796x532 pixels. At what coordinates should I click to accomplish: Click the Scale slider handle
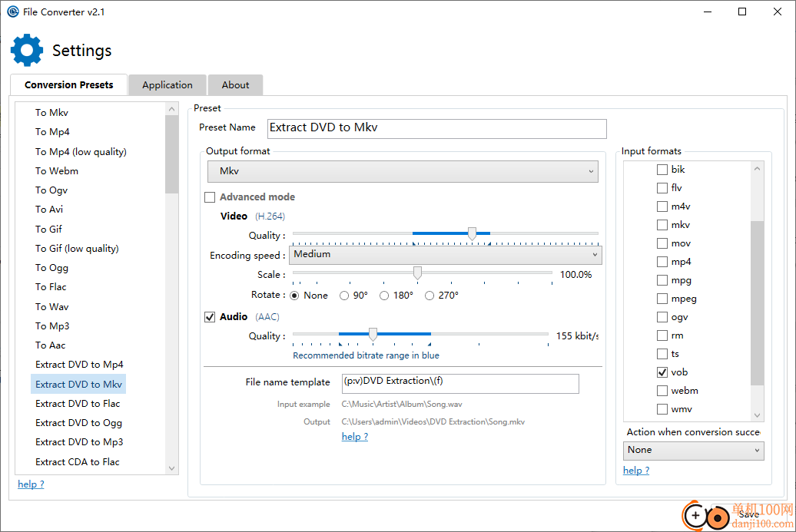tap(417, 273)
